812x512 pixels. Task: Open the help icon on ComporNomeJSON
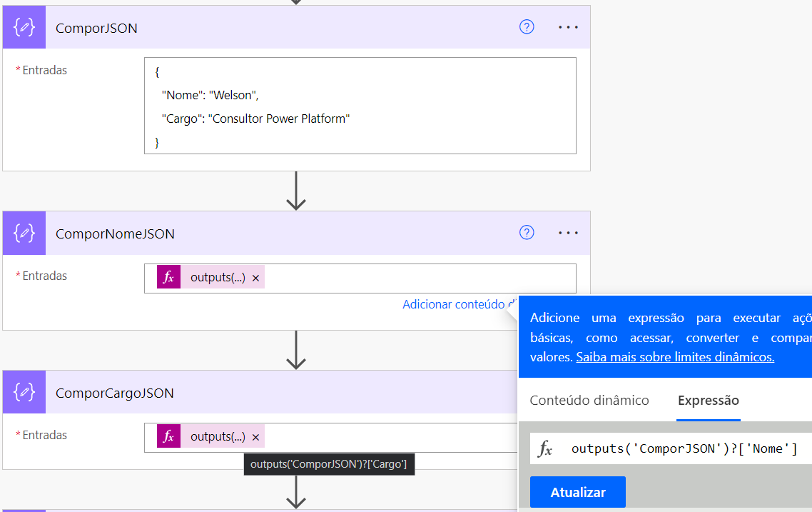(x=527, y=233)
